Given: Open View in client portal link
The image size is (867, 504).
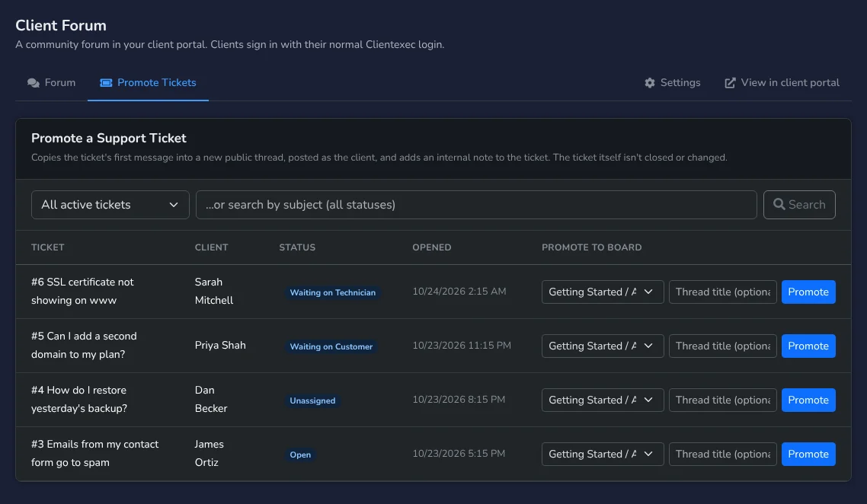Looking at the screenshot, I should (782, 83).
